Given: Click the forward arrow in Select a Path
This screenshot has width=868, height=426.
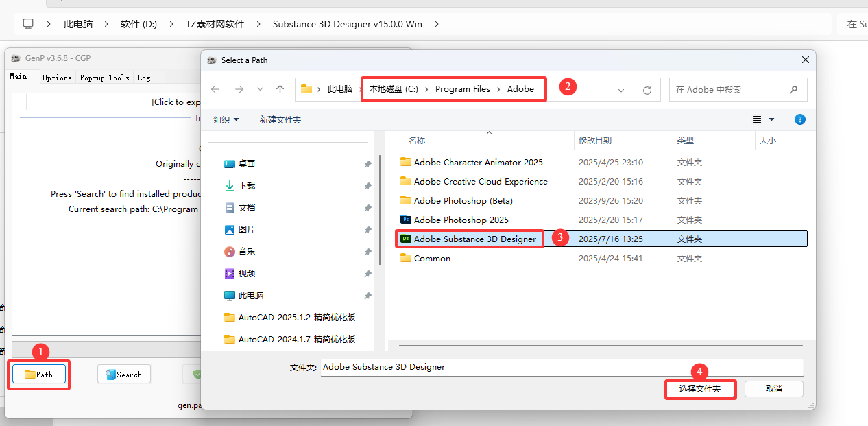Looking at the screenshot, I should [x=239, y=89].
